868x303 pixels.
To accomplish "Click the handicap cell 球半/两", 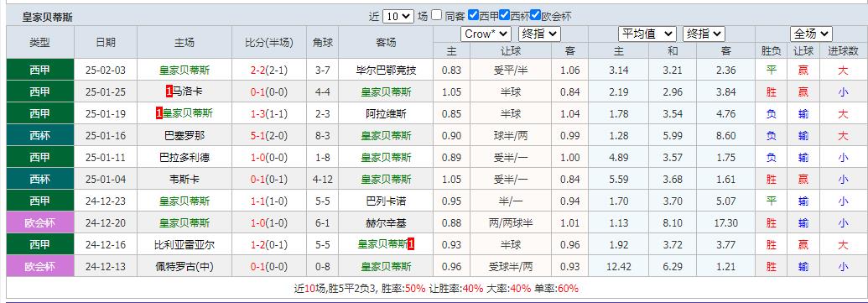I will click(511, 136).
